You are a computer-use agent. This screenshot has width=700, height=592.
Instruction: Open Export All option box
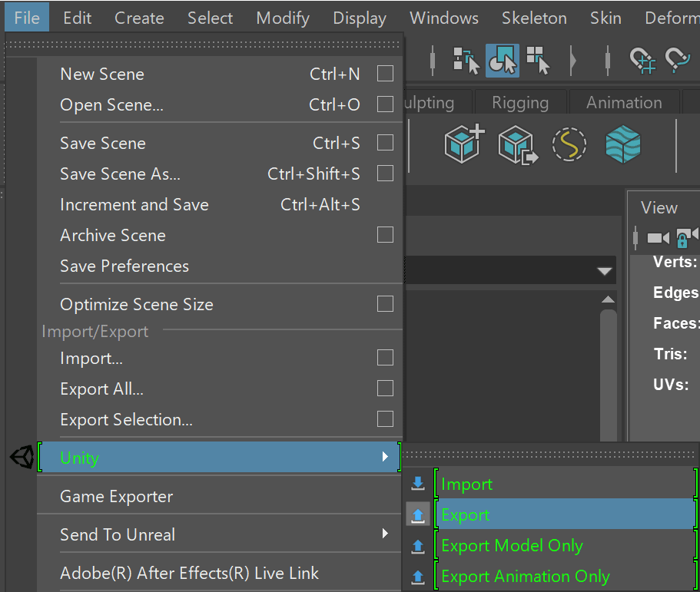point(385,388)
